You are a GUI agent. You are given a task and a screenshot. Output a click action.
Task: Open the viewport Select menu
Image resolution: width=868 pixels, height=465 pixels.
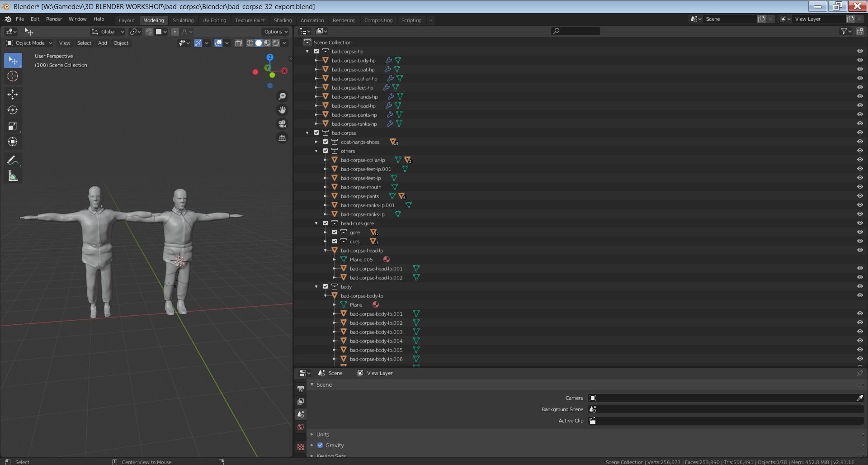pos(84,43)
